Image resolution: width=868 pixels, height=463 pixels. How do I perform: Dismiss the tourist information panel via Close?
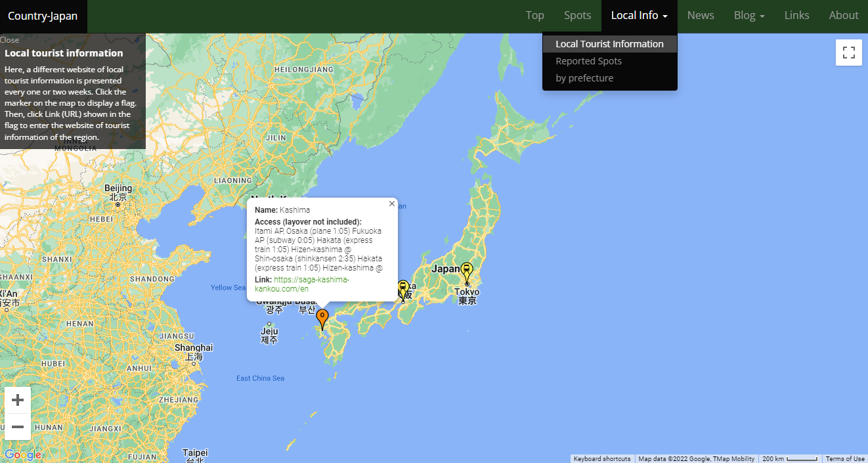click(x=9, y=39)
